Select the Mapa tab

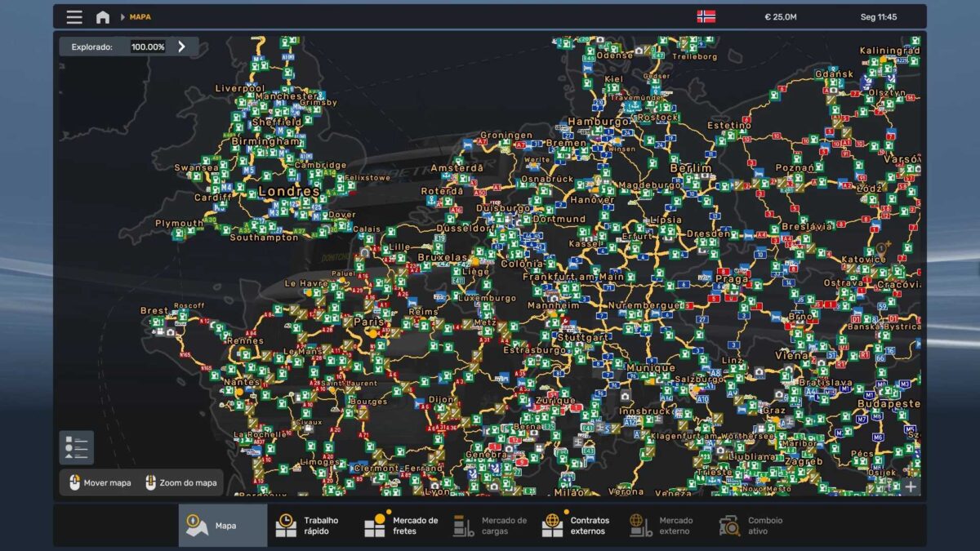tap(223, 526)
